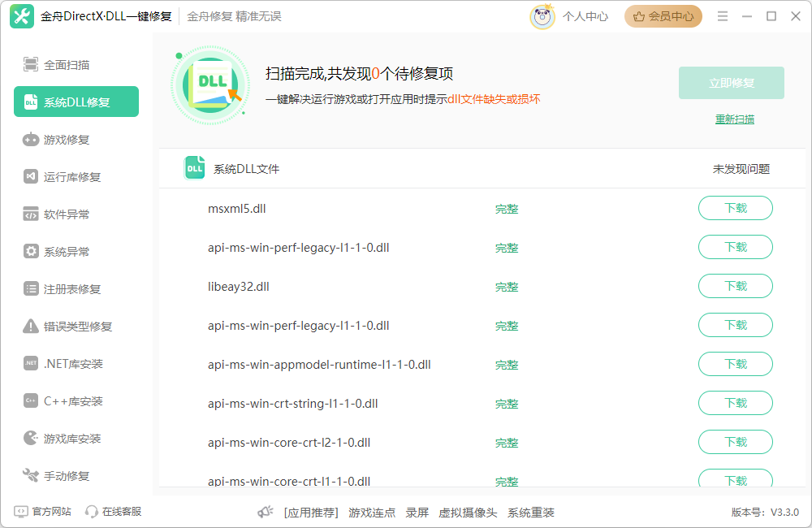The height and width of the screenshot is (528, 812).
Task: Click the 运行库修复 sidebar icon
Action: pyautogui.click(x=31, y=177)
